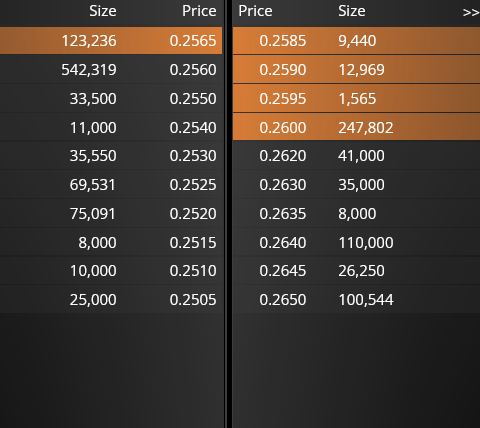
Task: Click the bid Price column header
Action: coord(199,11)
